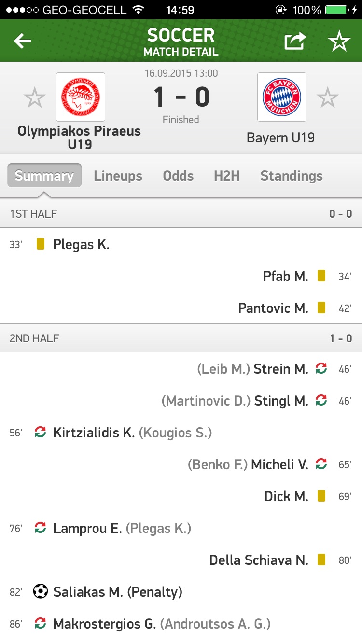Screen dimensions: 362x644
Task: Tap yellow card icon beside Plegas K.
Action: 41,244
